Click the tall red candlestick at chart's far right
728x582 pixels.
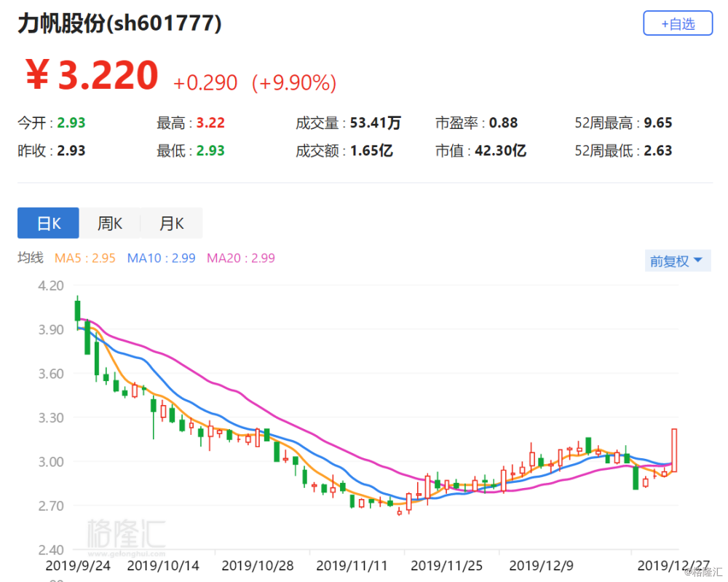pos(674,450)
